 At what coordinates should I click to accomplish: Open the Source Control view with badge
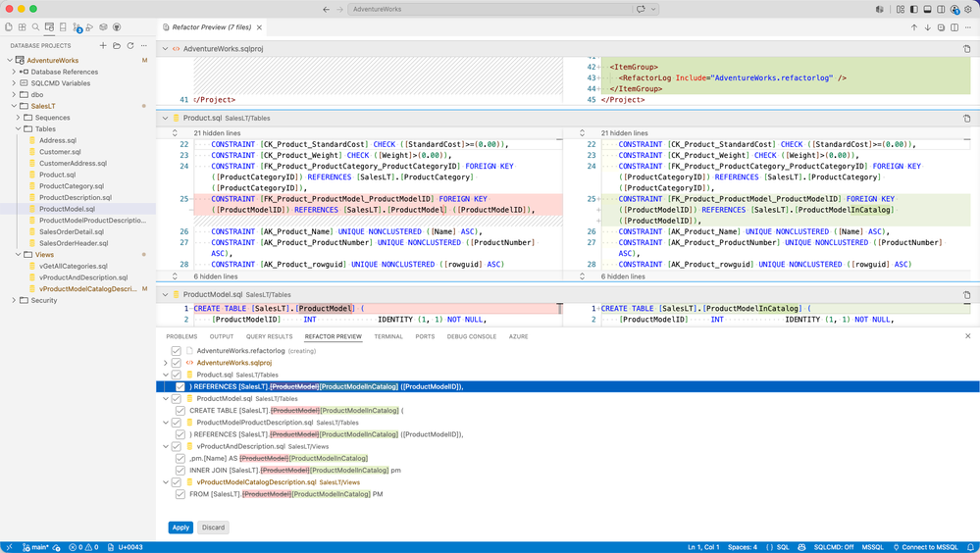(x=77, y=27)
